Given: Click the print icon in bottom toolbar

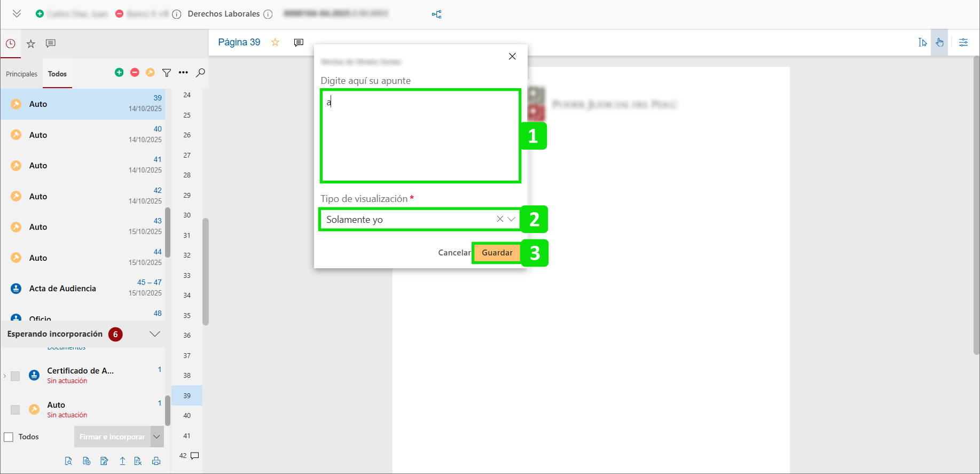Looking at the screenshot, I should tap(156, 461).
